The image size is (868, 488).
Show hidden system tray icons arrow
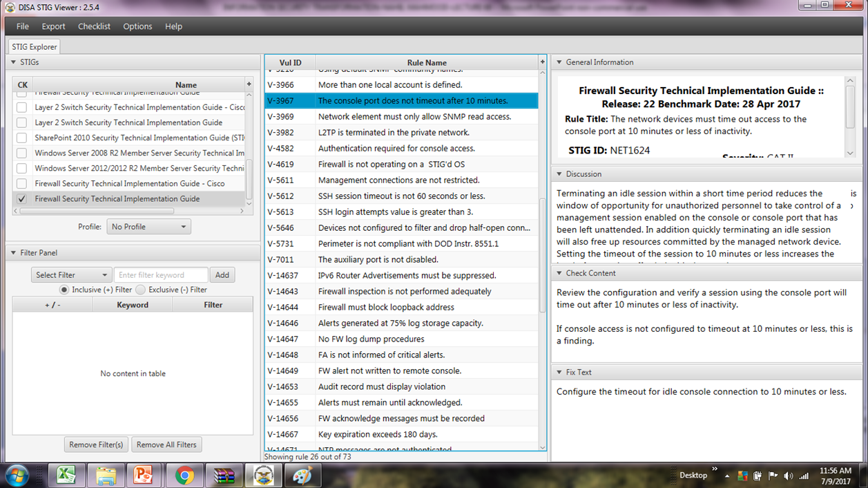pos(726,476)
